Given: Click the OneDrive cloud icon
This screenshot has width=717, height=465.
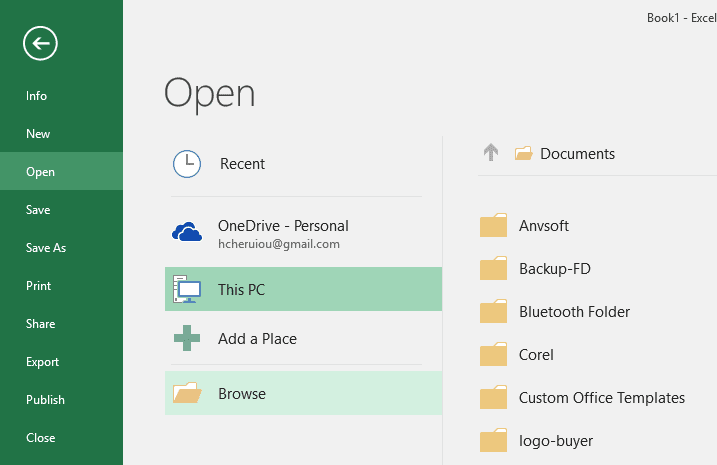Looking at the screenshot, I should [x=187, y=233].
